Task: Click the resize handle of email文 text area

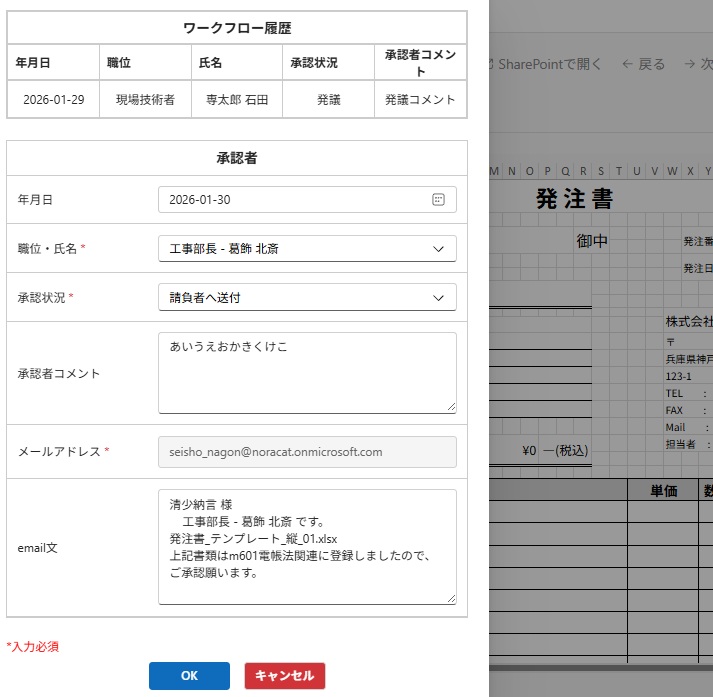Action: coord(451,599)
